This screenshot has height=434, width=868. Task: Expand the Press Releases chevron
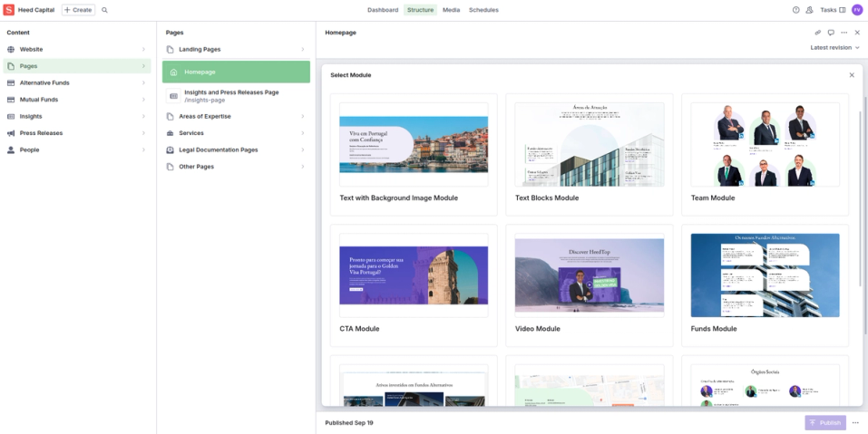(x=143, y=133)
